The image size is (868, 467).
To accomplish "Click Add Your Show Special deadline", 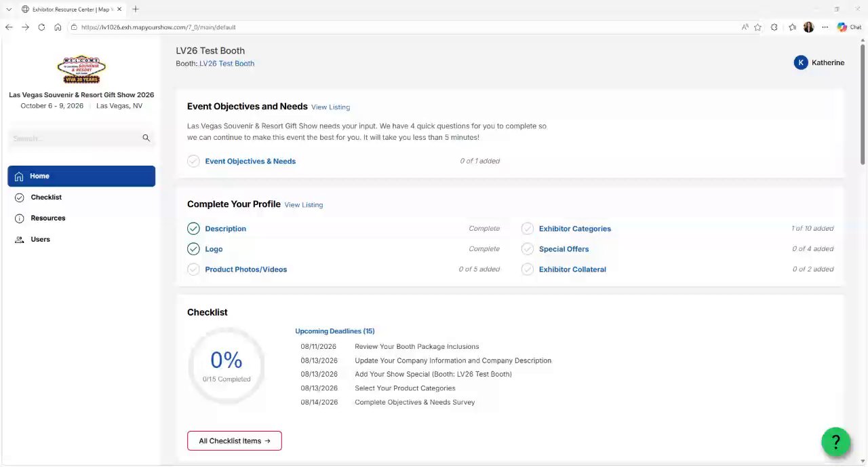I will (433, 375).
